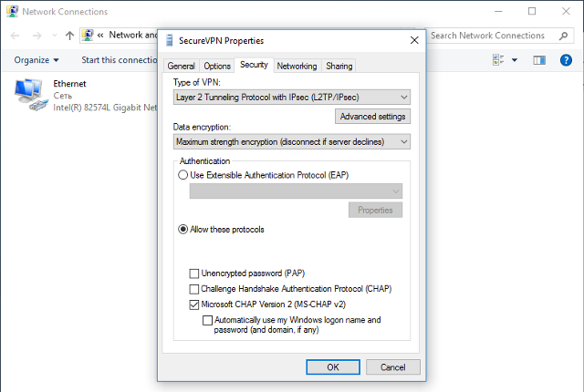Toggle the preview pane icon
This screenshot has height=392, width=584.
pyautogui.click(x=539, y=60)
